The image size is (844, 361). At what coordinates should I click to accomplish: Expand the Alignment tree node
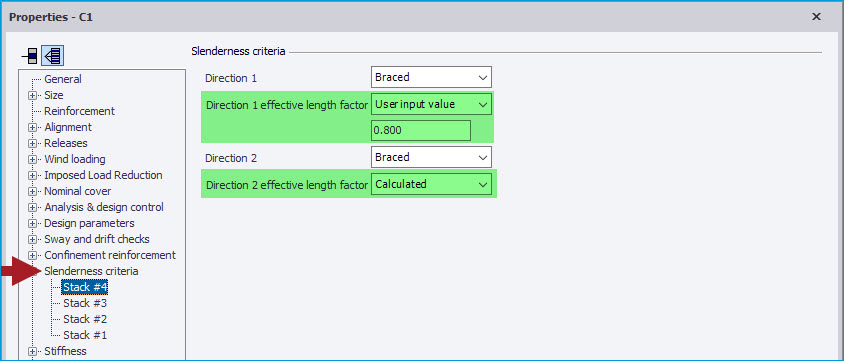coord(33,128)
